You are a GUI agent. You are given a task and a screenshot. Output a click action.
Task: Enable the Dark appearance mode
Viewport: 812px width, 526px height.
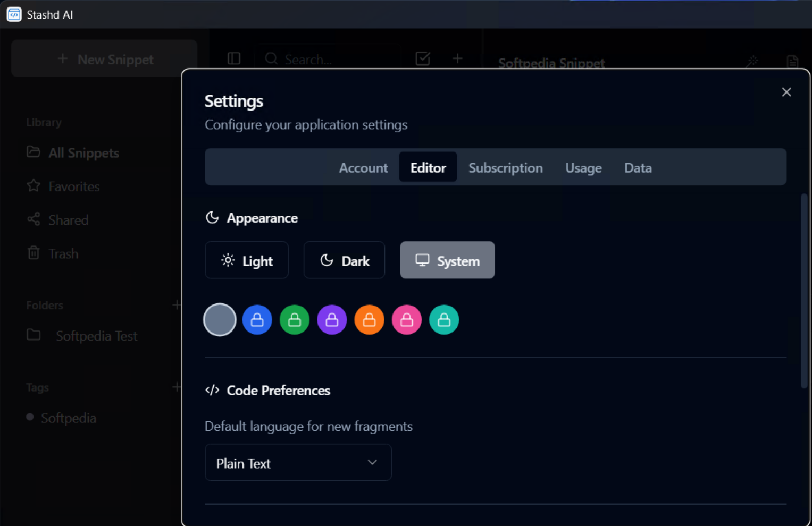pos(344,260)
